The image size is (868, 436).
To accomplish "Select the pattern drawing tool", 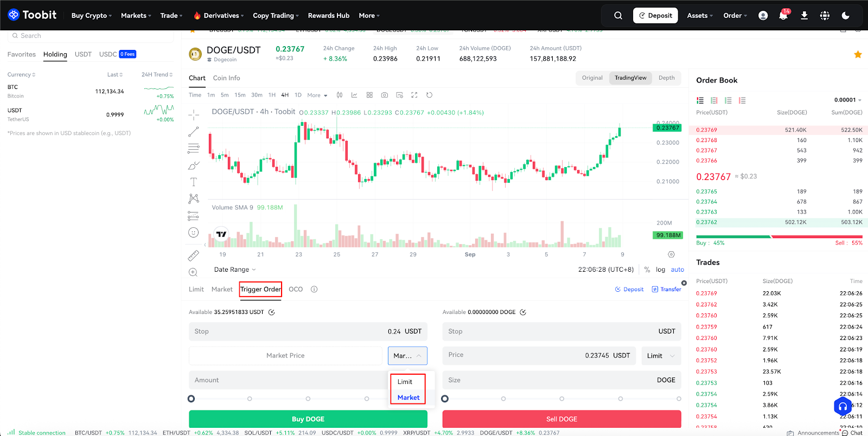I will tap(194, 198).
